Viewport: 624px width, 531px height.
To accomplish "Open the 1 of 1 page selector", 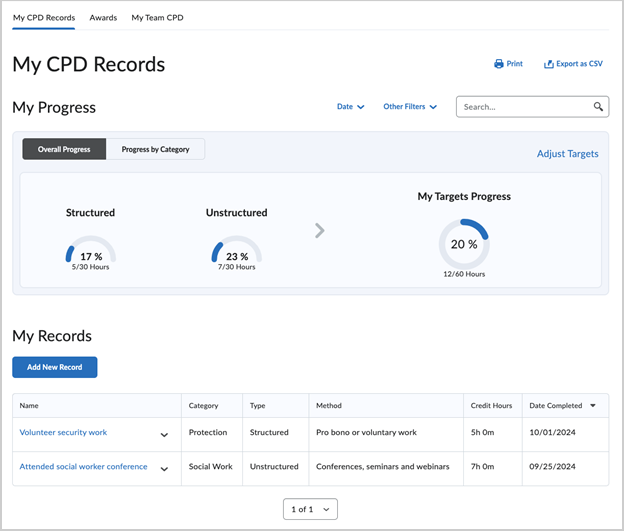I will [310, 509].
